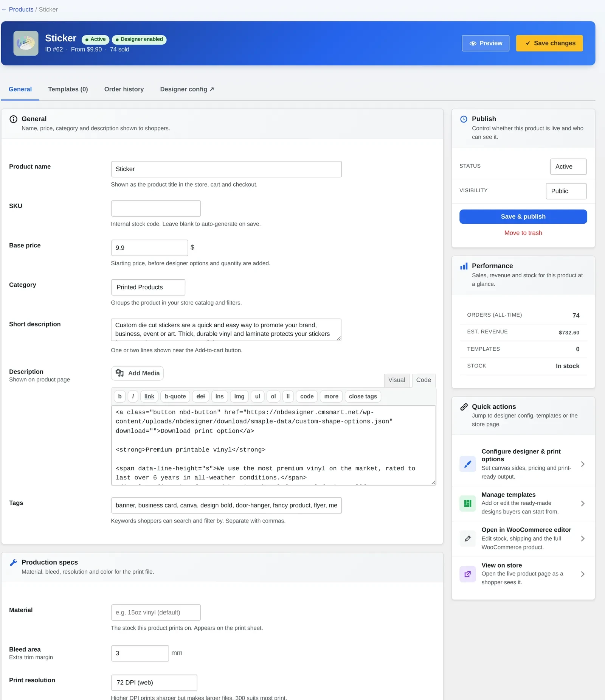Click the Save & publish button

pos(523,217)
